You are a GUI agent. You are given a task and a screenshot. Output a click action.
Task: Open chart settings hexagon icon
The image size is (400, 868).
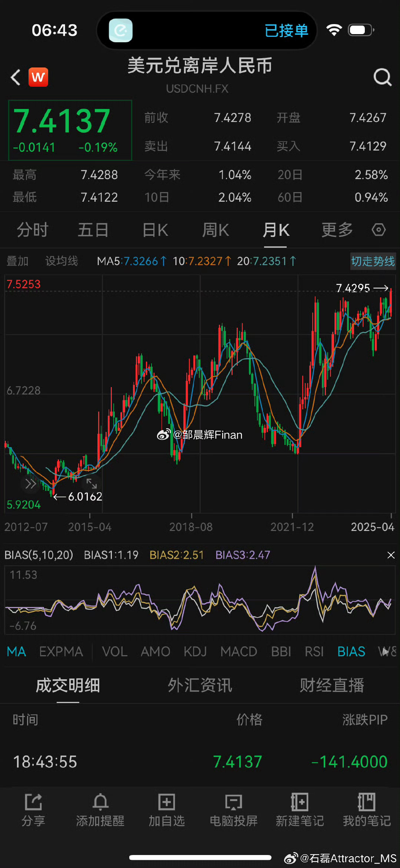point(379,230)
